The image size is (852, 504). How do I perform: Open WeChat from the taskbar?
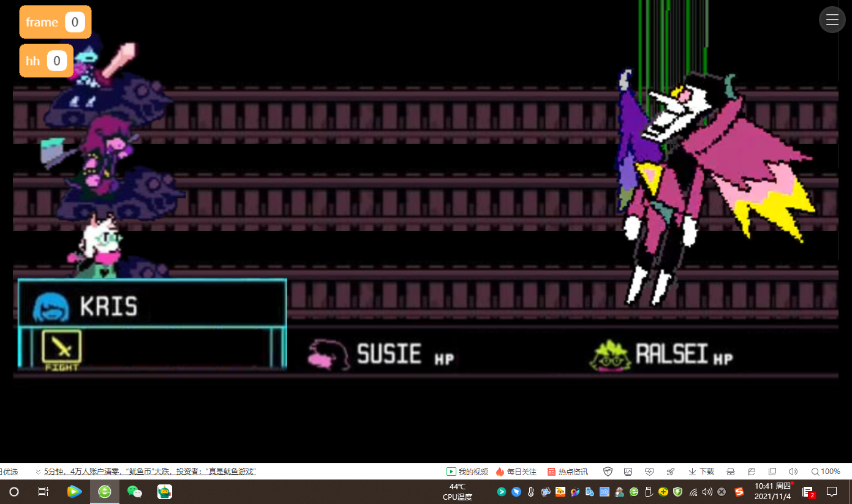click(x=134, y=492)
